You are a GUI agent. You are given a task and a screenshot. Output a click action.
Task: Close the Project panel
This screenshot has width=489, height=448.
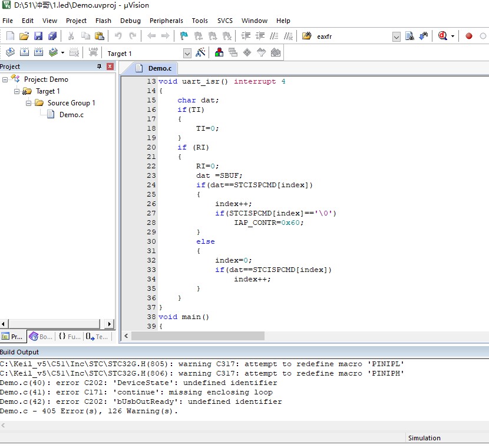point(110,67)
